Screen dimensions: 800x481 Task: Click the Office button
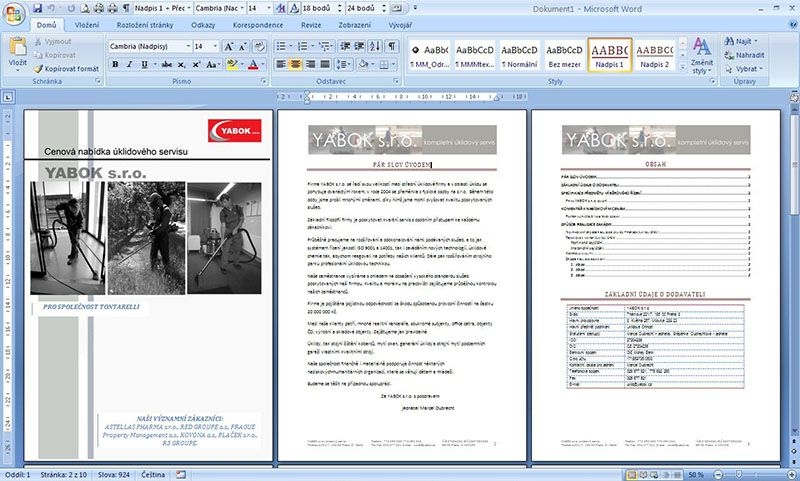(14, 12)
